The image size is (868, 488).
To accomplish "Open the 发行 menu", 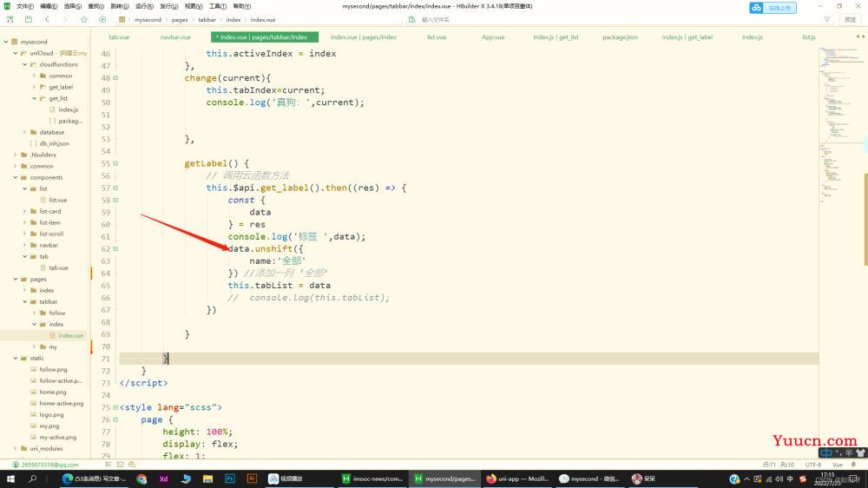I will click(x=169, y=6).
